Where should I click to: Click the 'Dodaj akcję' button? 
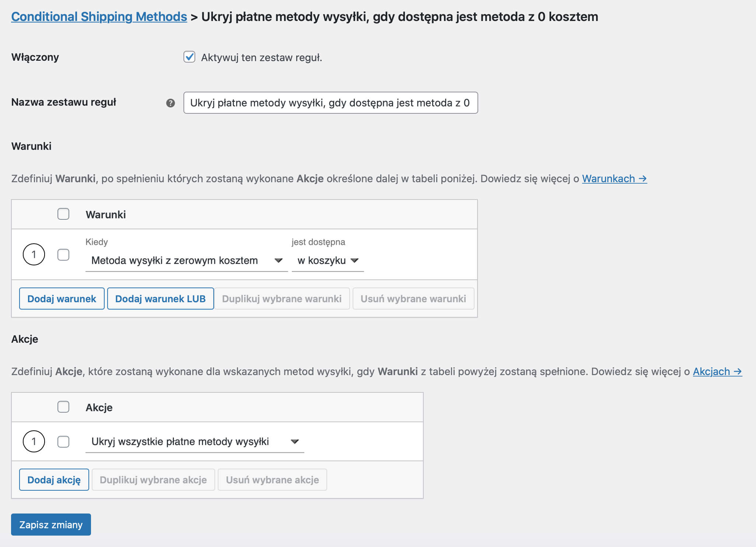54,480
